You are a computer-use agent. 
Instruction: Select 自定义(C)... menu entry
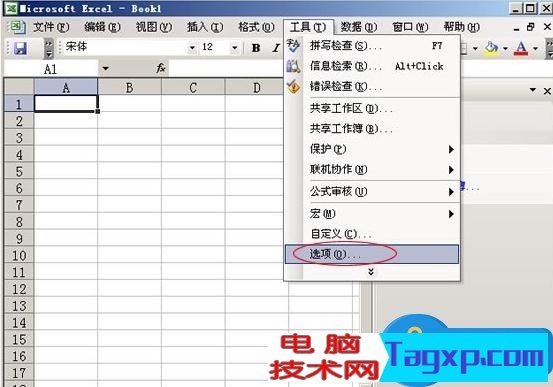pos(372,234)
